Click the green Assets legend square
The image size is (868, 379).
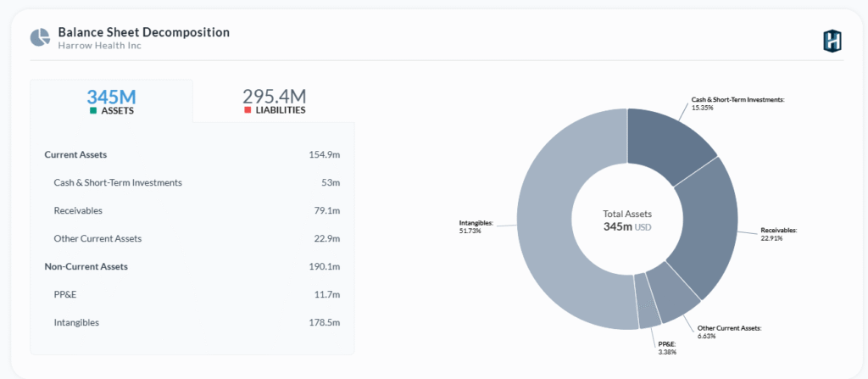[x=93, y=110]
